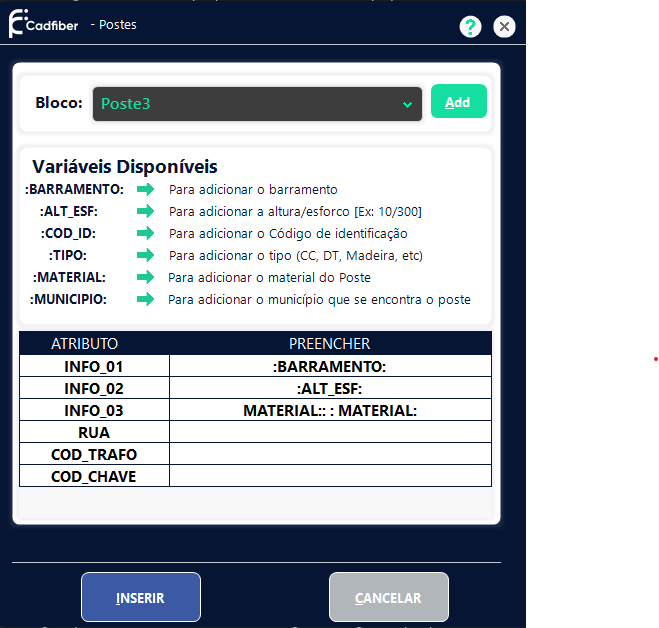Click the green help question mark icon

pyautogui.click(x=471, y=27)
